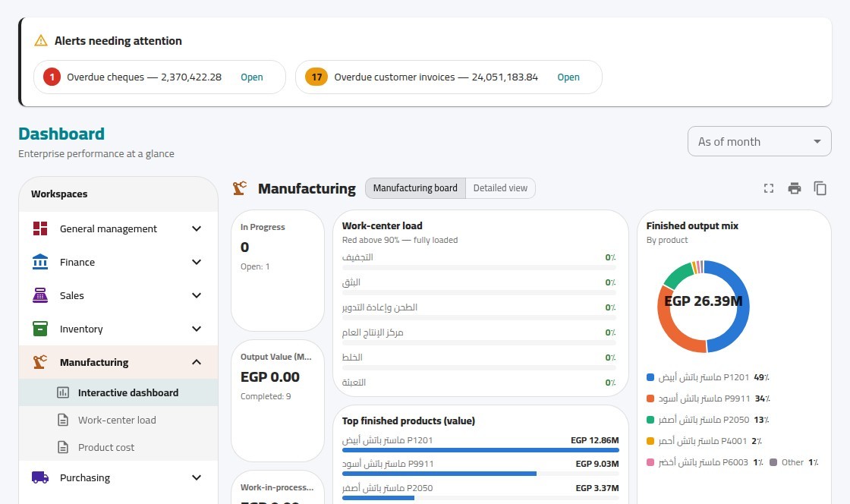This screenshot has width=850, height=504.
Task: Expand the Inventory workspace chevron
Action: click(197, 329)
